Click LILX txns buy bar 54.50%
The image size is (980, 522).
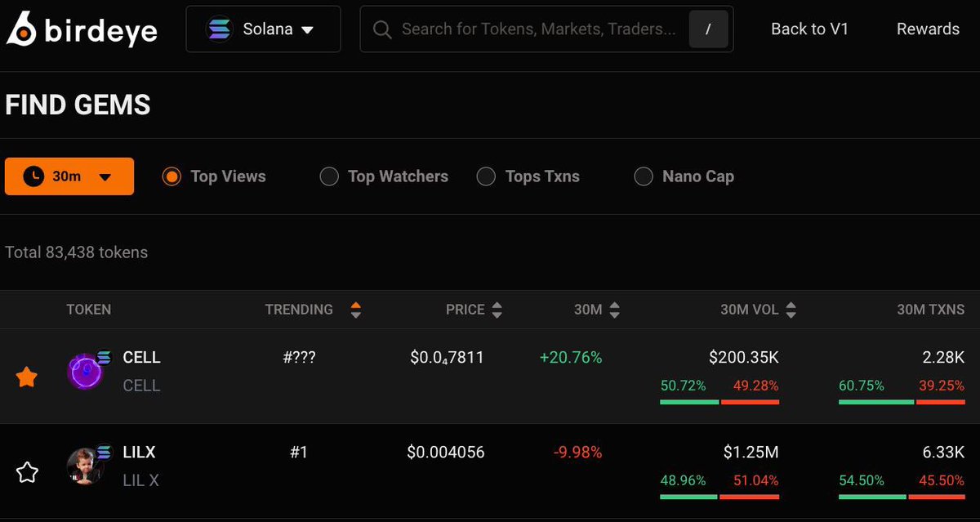[x=872, y=496]
